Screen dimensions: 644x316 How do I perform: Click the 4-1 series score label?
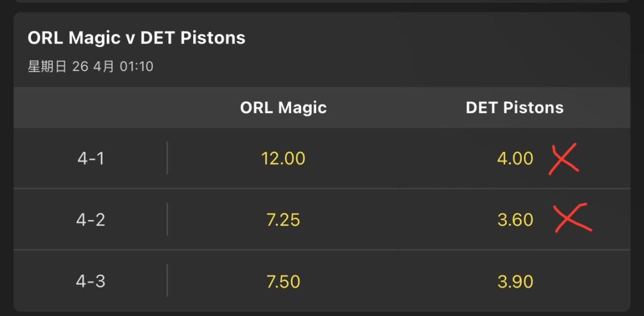pos(91,159)
